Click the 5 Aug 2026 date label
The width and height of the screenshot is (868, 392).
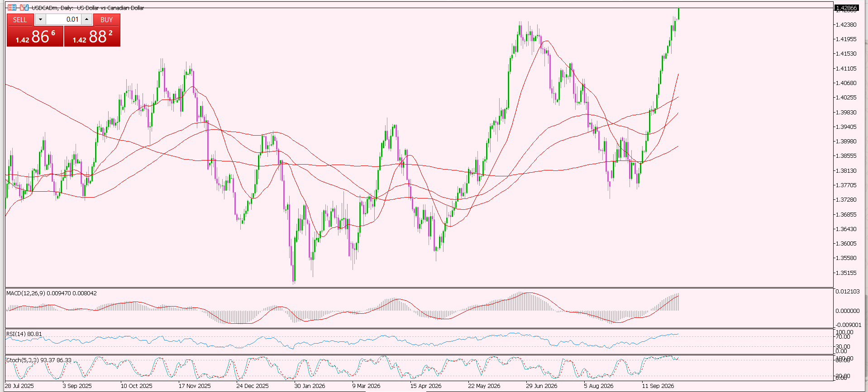pos(599,386)
